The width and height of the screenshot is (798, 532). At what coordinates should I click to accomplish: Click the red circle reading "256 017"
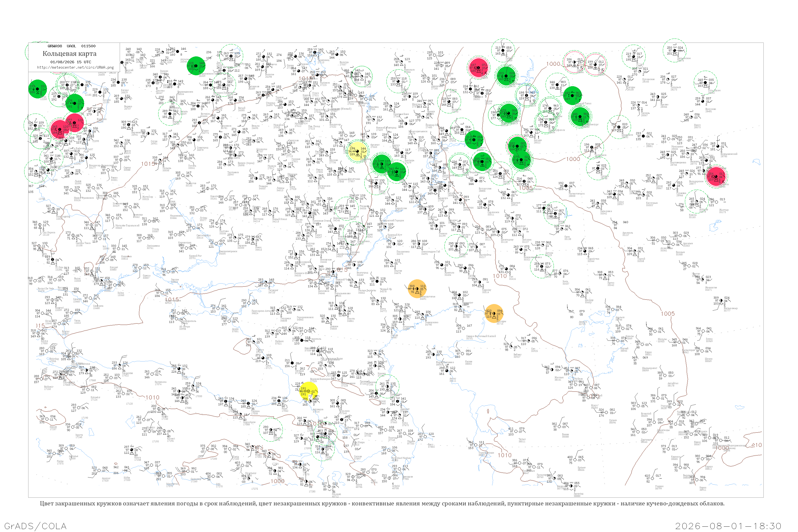point(716,176)
